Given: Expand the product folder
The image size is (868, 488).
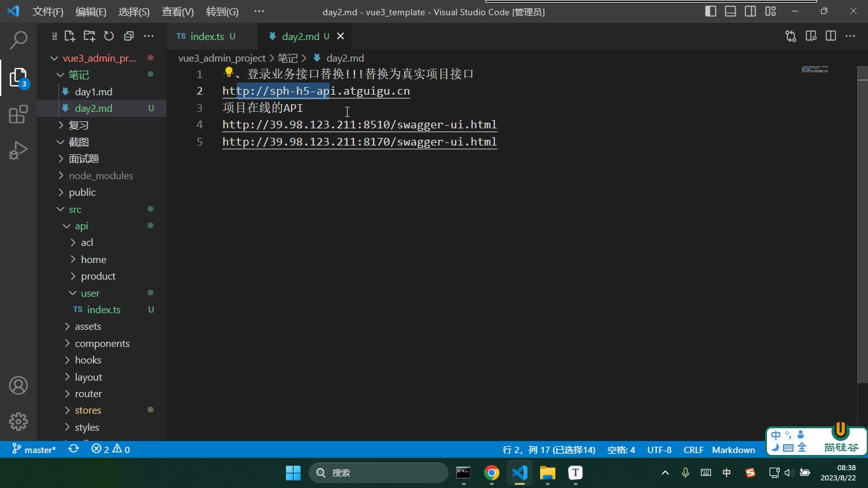Looking at the screenshot, I should pyautogui.click(x=102, y=276).
